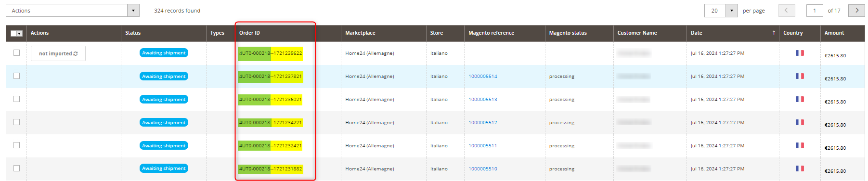
Task: Sort by the Status column header
Action: point(164,33)
